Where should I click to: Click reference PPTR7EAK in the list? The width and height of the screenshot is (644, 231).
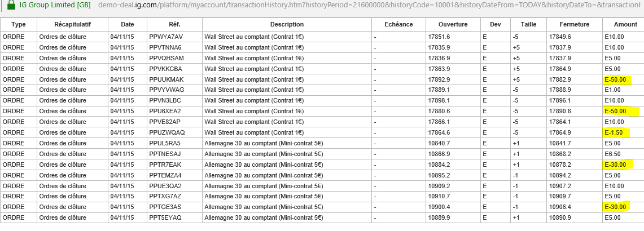click(166, 165)
